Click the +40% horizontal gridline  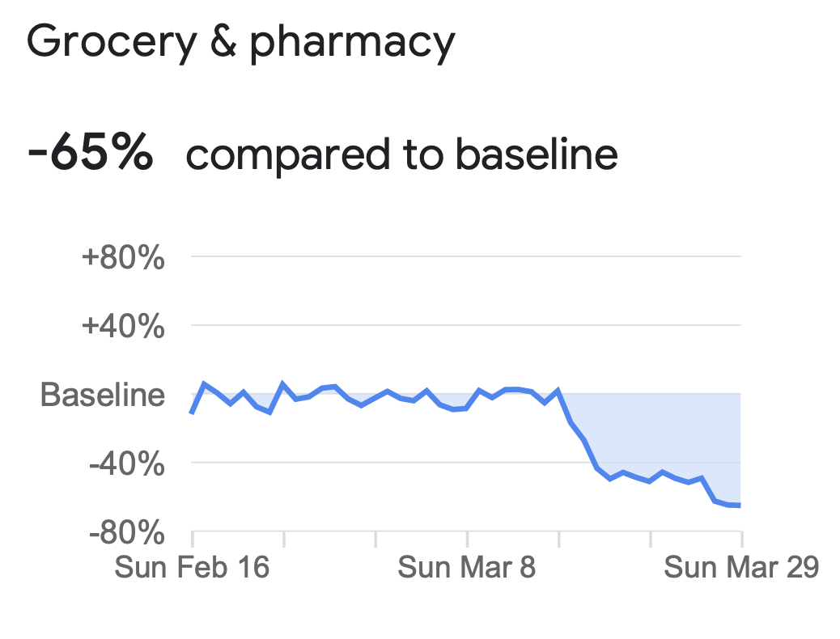coord(465,324)
